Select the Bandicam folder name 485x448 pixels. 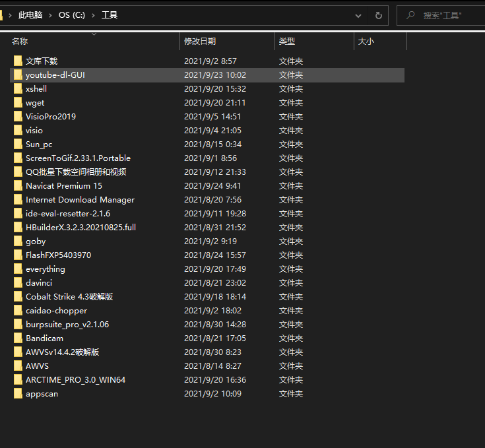pyautogui.click(x=45, y=338)
